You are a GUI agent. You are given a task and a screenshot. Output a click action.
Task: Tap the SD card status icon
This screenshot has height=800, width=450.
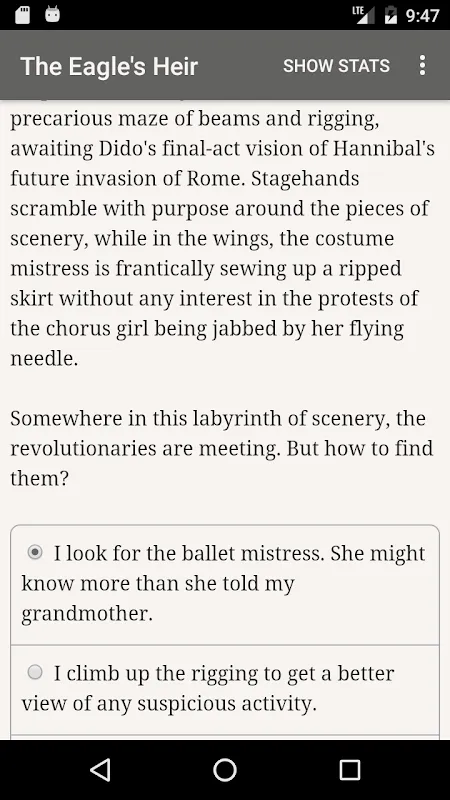tap(22, 15)
